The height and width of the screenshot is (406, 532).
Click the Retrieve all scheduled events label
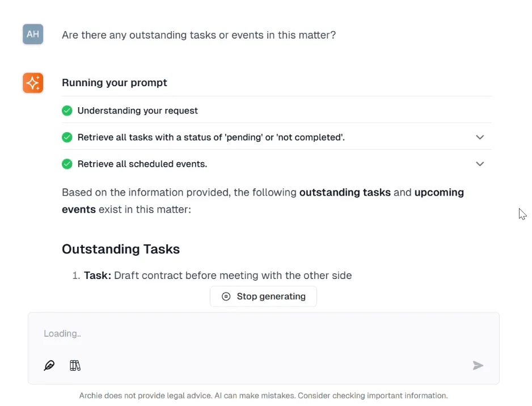(142, 164)
